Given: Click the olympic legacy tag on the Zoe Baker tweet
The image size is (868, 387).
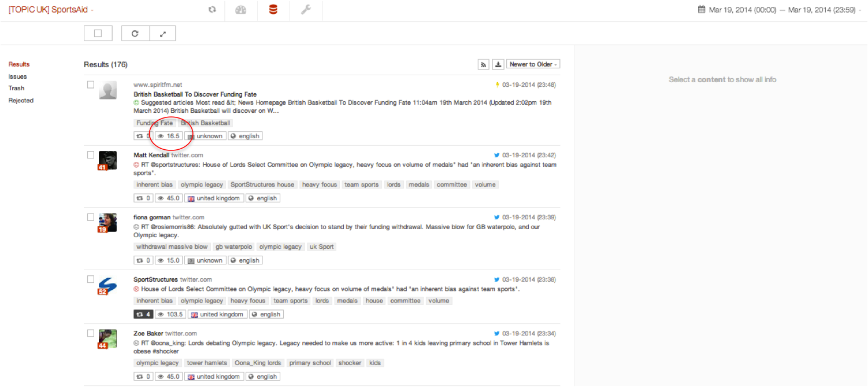Looking at the screenshot, I should coord(157,363).
